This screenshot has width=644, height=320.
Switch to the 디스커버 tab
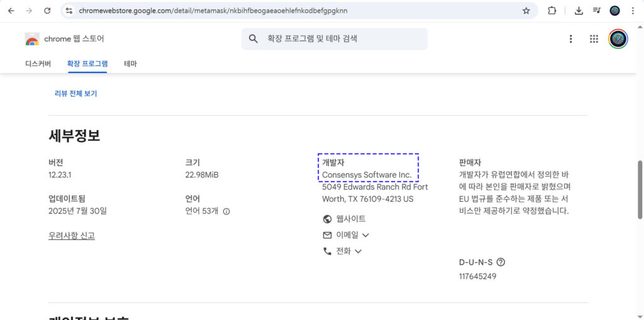tap(38, 63)
